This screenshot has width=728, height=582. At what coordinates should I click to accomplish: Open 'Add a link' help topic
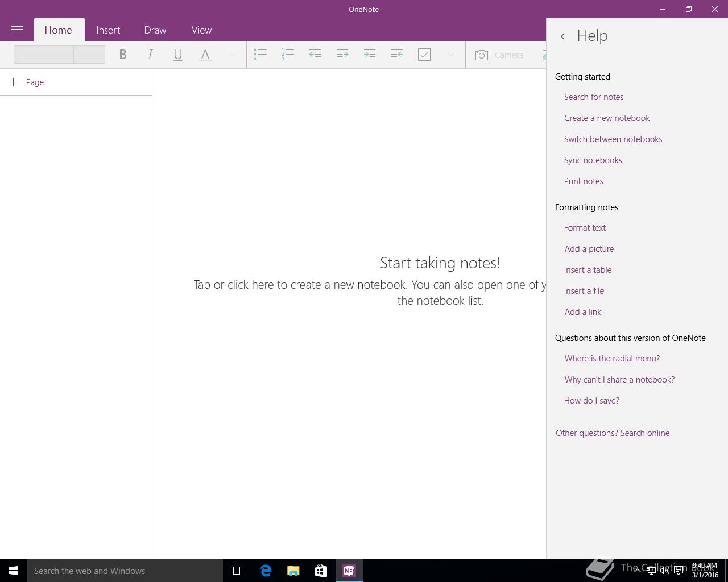click(x=583, y=312)
